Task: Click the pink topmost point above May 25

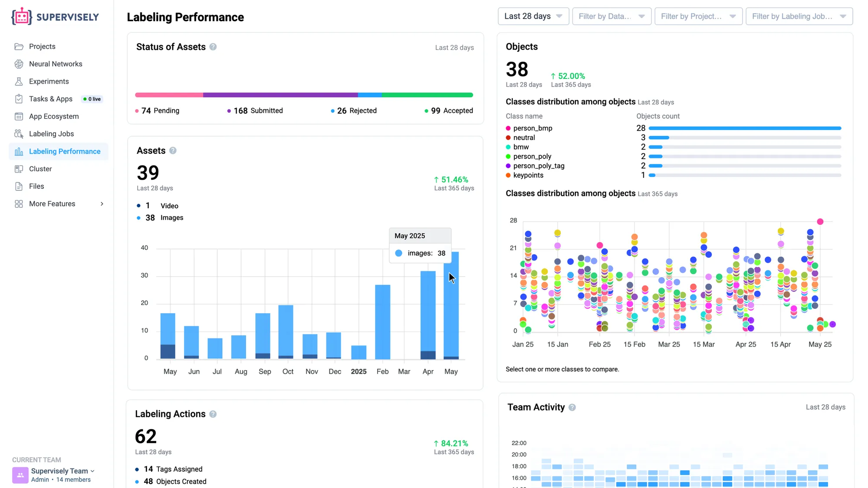Action: 820,222
